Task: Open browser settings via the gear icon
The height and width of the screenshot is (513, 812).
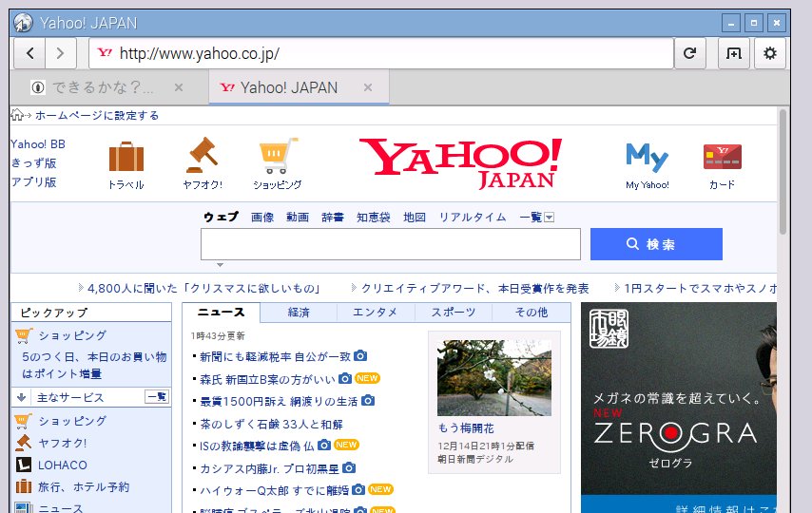Action: click(770, 53)
